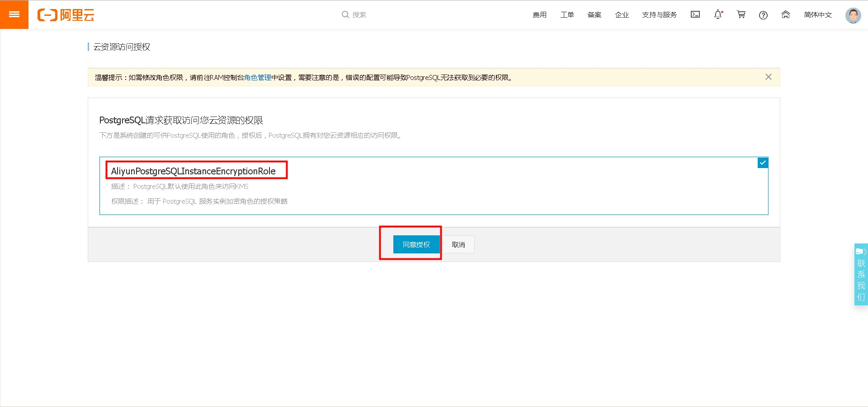868x407 pixels.
Task: Click the 取消 button
Action: pos(458,244)
